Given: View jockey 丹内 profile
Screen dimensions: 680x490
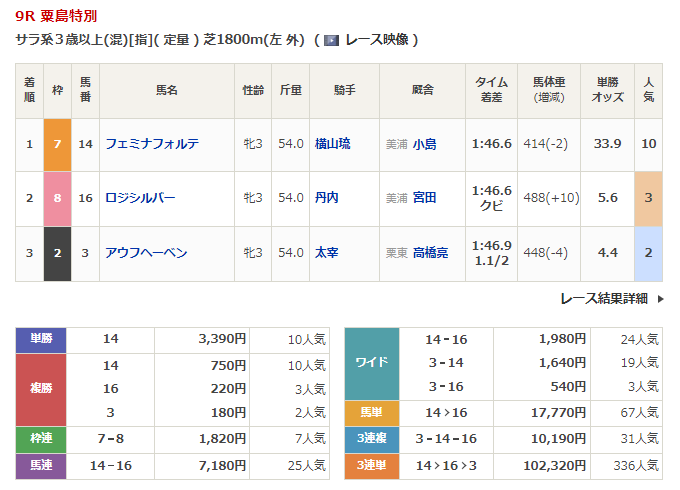Looking at the screenshot, I should click(326, 198).
